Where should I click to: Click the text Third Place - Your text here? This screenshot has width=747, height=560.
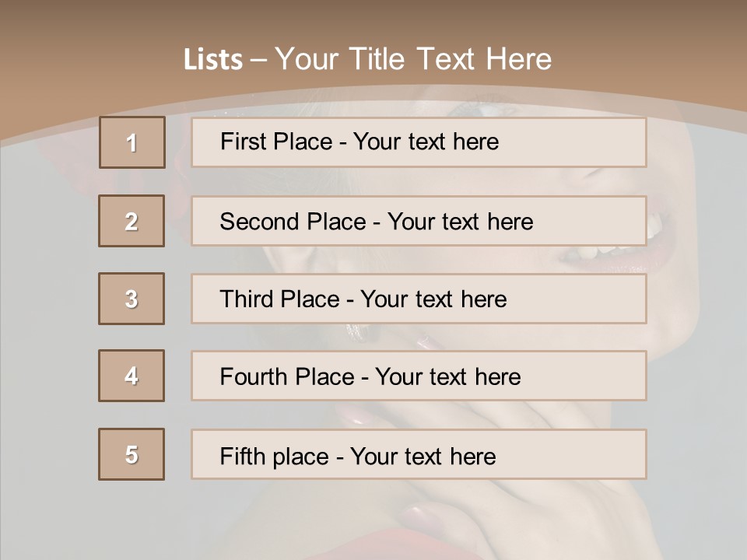point(363,299)
